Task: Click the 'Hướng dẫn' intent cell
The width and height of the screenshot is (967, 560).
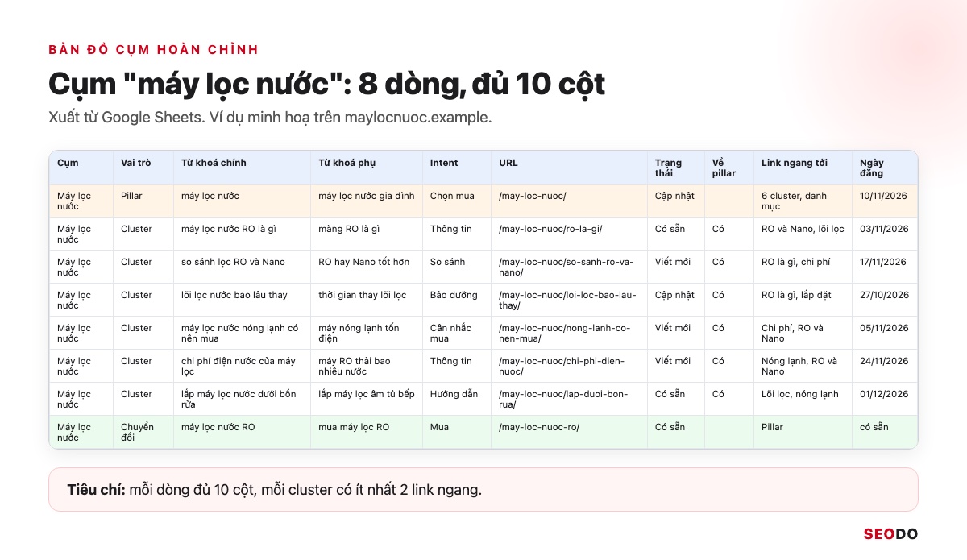Action: [x=456, y=399]
